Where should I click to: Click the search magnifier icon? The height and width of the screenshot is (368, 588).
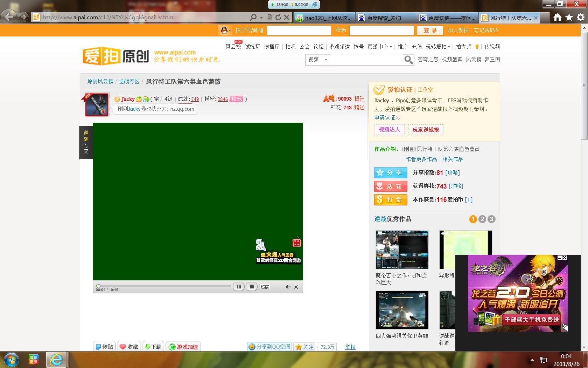tap(408, 60)
